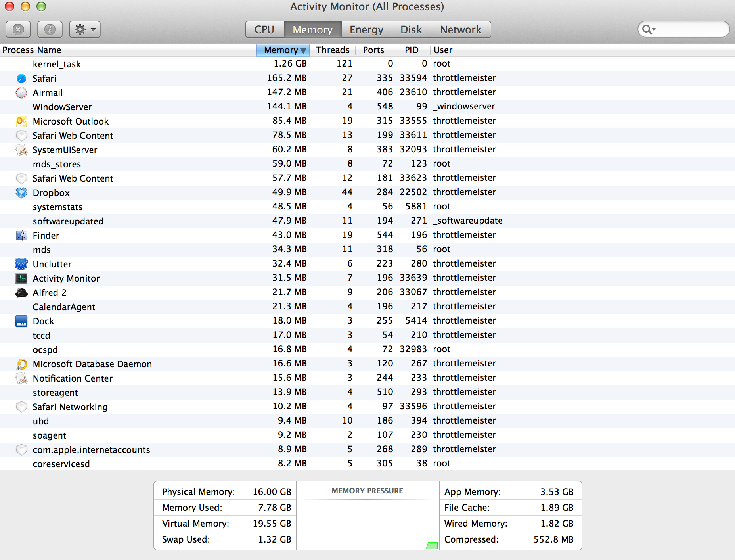The width and height of the screenshot is (735, 560).
Task: Select the ocspd process row
Action: coord(367,350)
